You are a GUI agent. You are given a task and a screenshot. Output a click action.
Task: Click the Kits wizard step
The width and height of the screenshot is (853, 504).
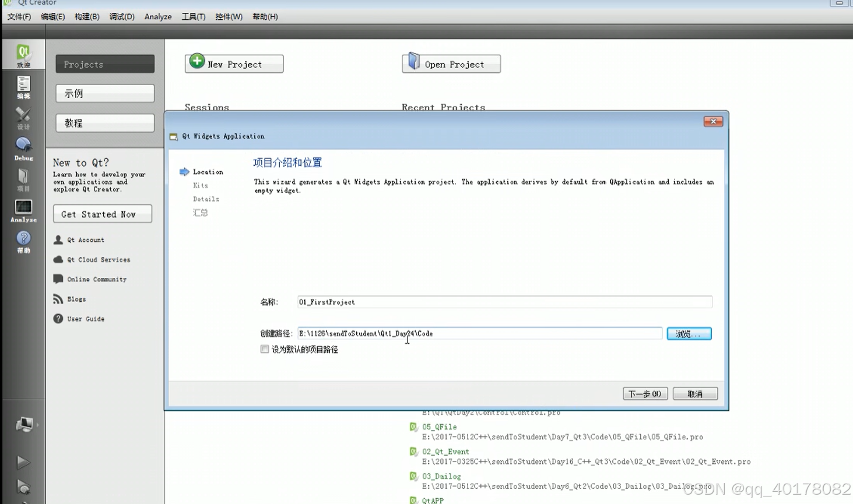[201, 185]
